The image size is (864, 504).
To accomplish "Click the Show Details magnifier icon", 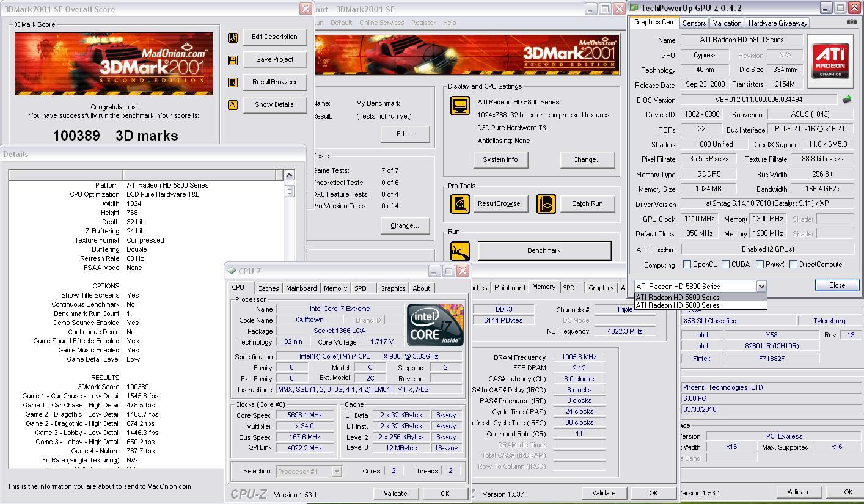I will 232,104.
